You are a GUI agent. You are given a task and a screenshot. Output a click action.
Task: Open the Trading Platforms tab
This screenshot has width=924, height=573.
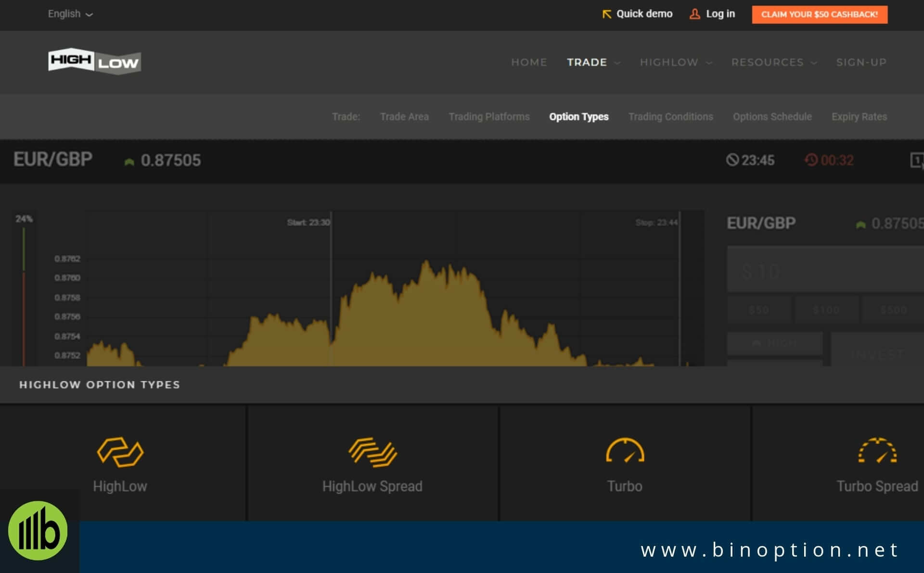click(489, 117)
